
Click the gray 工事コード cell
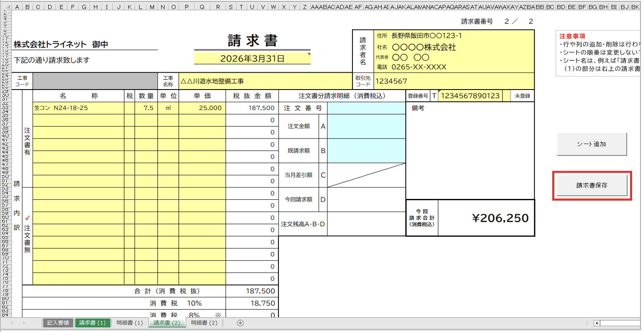pyautogui.click(x=95, y=81)
